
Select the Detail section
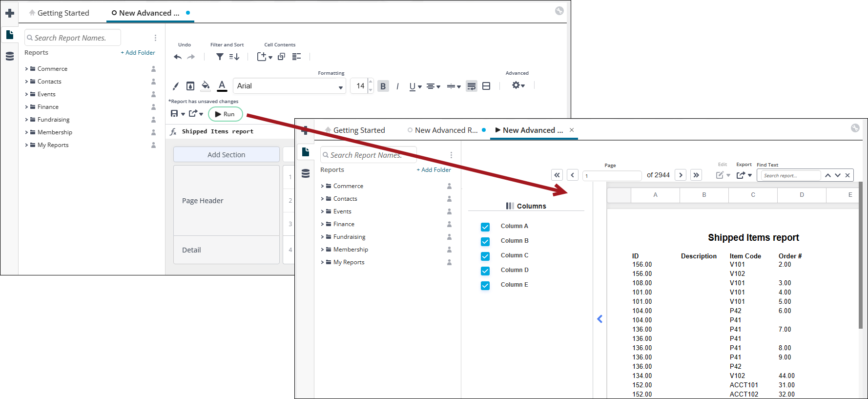227,250
